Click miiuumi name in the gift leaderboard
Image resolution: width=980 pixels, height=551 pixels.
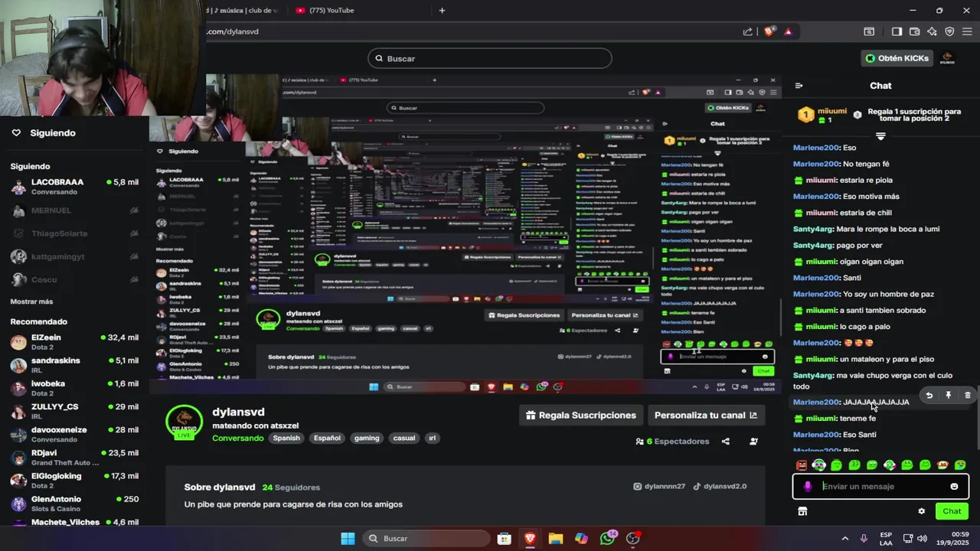click(x=832, y=111)
